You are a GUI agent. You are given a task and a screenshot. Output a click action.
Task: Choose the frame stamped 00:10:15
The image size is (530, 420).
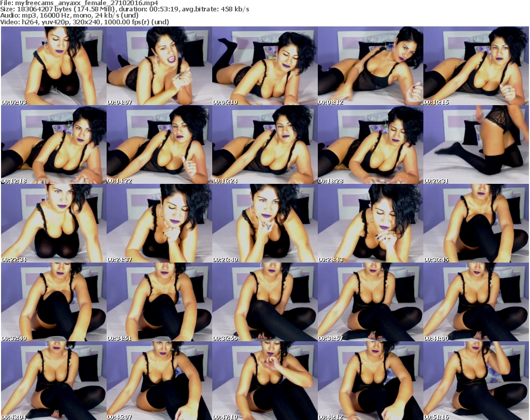click(476, 66)
